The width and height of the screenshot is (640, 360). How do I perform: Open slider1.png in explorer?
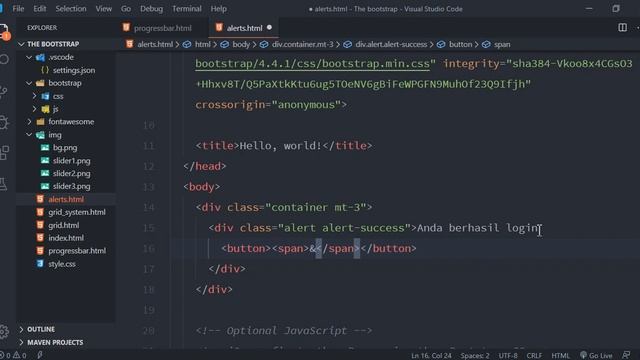(x=71, y=161)
